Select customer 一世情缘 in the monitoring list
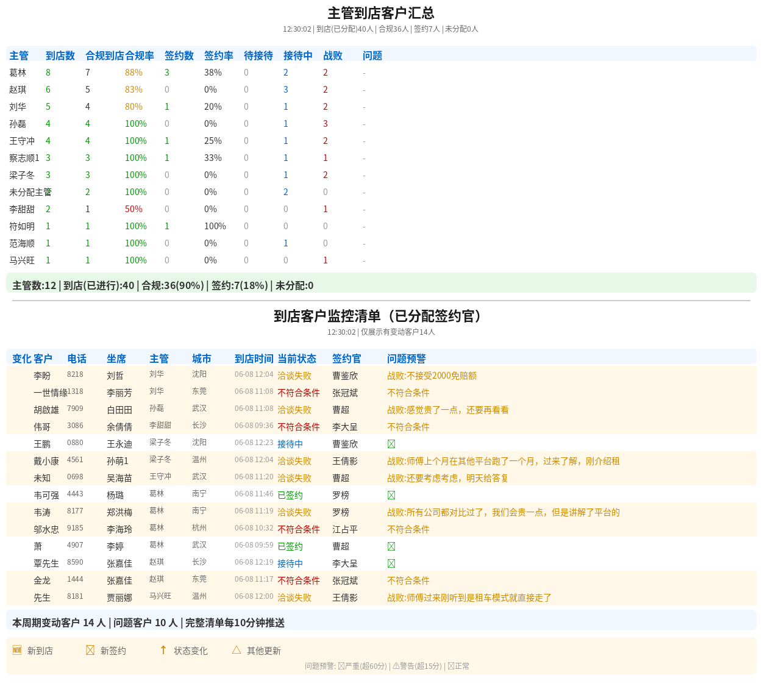The image size is (762, 700). tap(51, 393)
